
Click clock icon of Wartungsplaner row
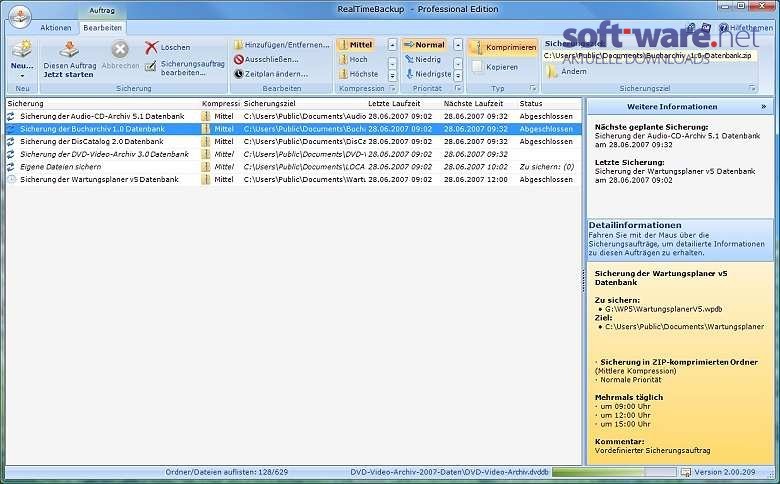coord(11,179)
